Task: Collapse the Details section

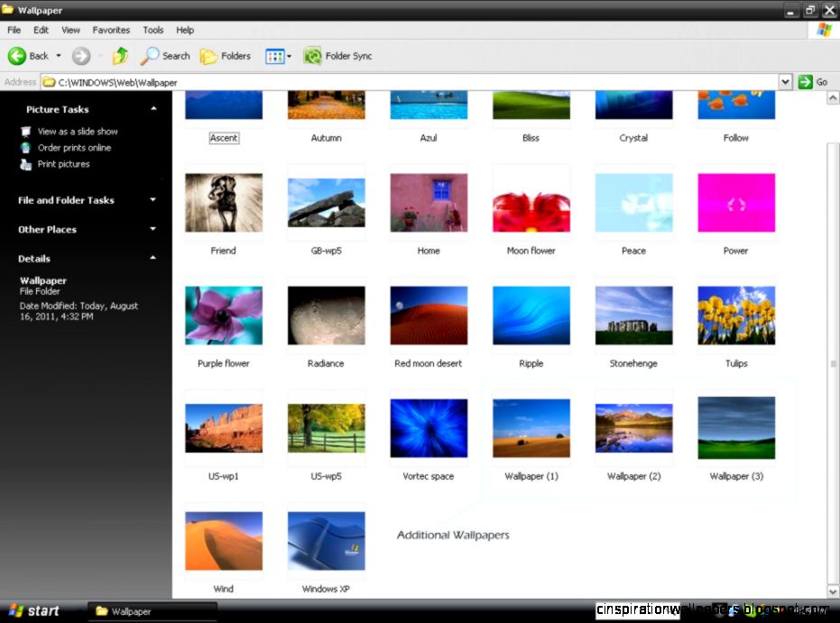Action: click(x=153, y=259)
